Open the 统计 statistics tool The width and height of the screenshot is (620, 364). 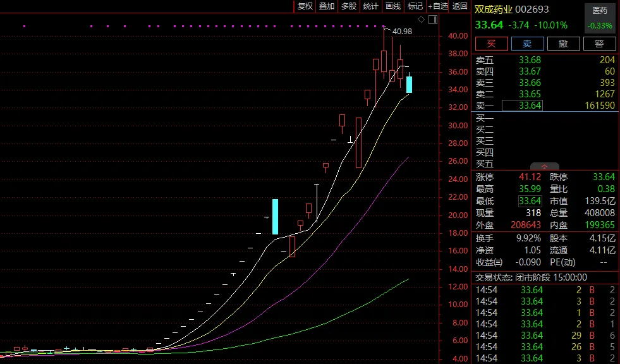coord(371,6)
